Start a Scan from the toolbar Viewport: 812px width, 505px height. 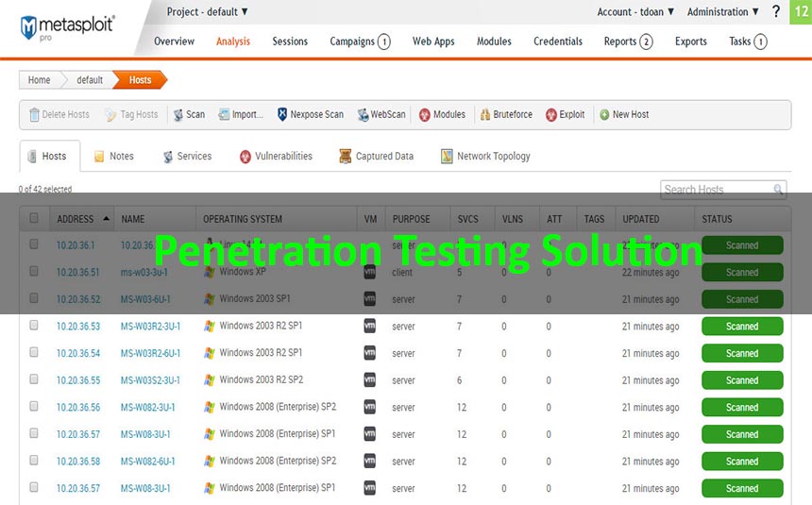pyautogui.click(x=189, y=114)
